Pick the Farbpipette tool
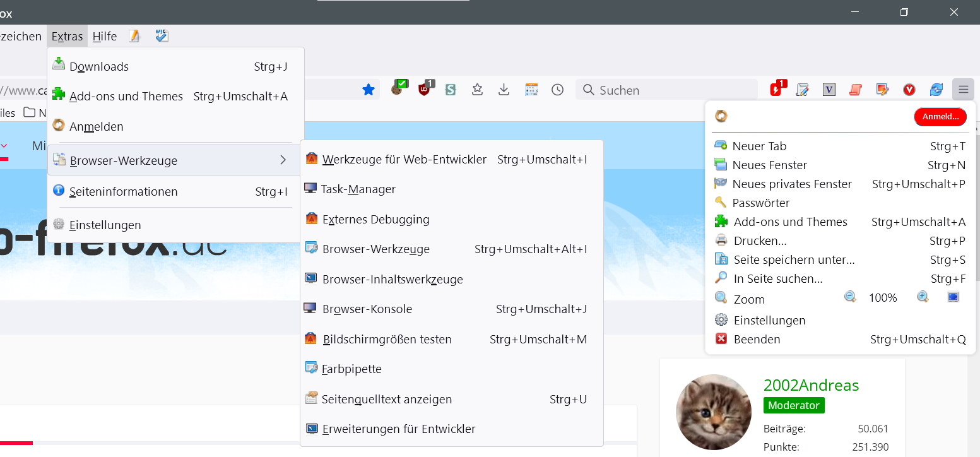The height and width of the screenshot is (457, 980). (452, 369)
